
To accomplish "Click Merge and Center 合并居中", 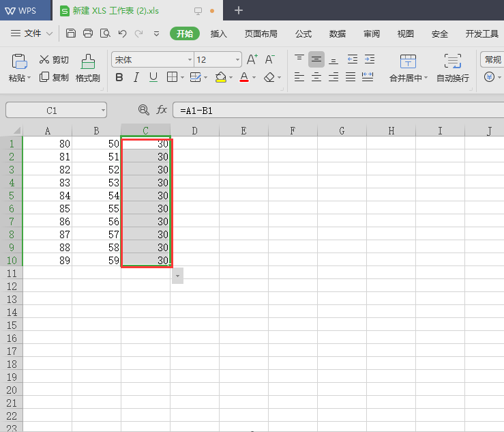I will [x=408, y=68].
